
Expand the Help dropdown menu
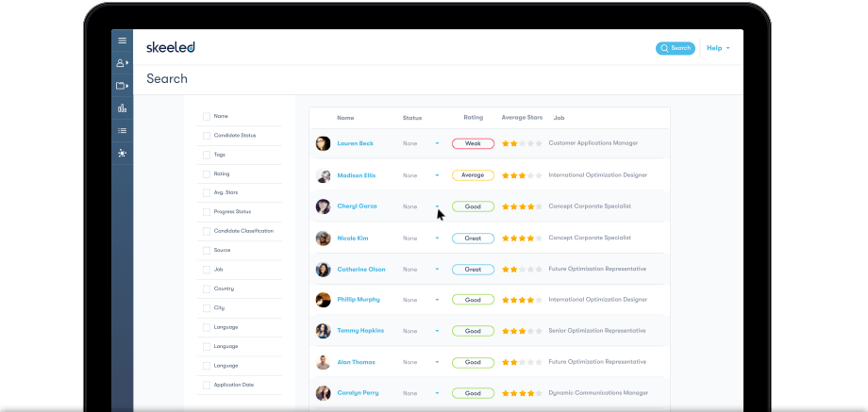(718, 48)
